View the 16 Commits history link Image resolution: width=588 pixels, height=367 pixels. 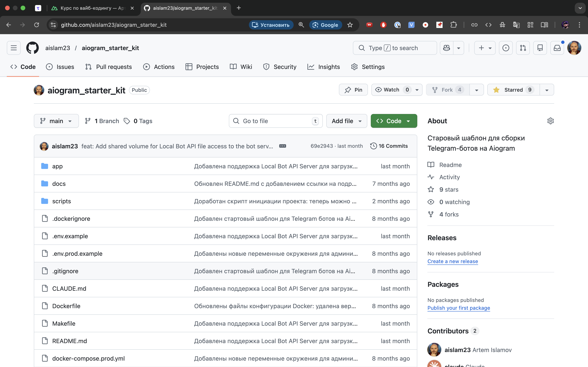(389, 146)
